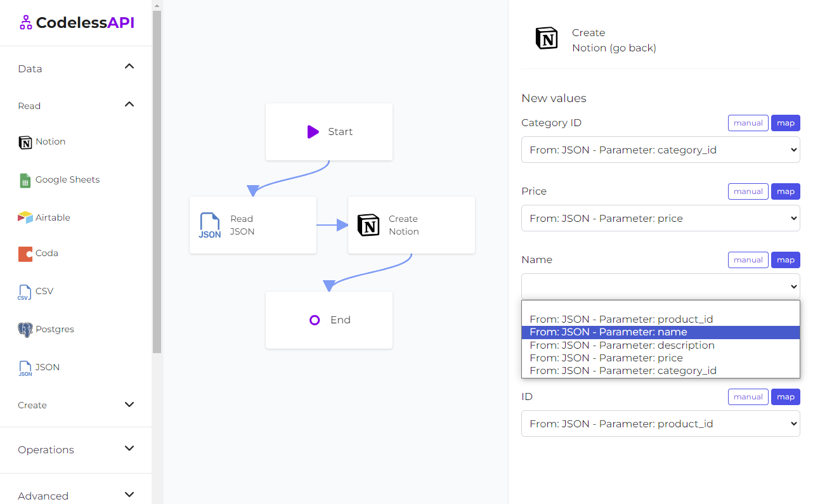
Task: Select the Google Sheets icon
Action: 25,181
